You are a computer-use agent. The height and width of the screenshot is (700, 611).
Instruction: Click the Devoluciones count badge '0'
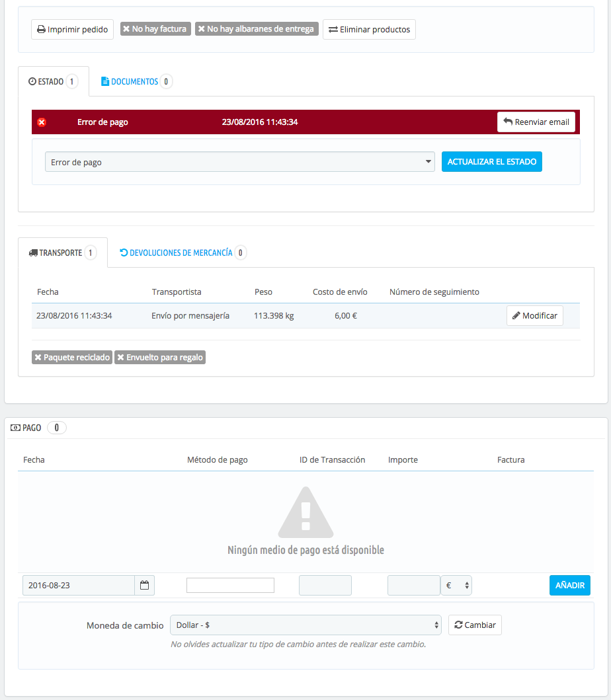tap(240, 253)
